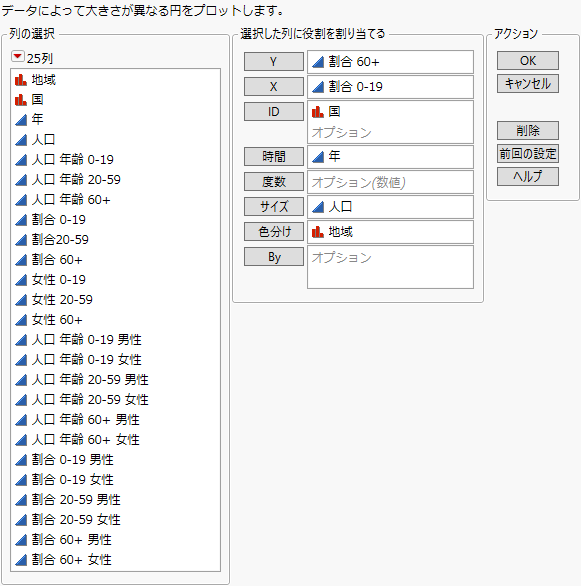Select 割合 0-19 男性 column
The image size is (581, 586).
click(115, 460)
